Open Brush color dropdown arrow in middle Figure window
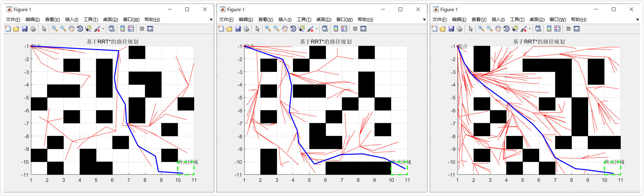 coord(317,29)
